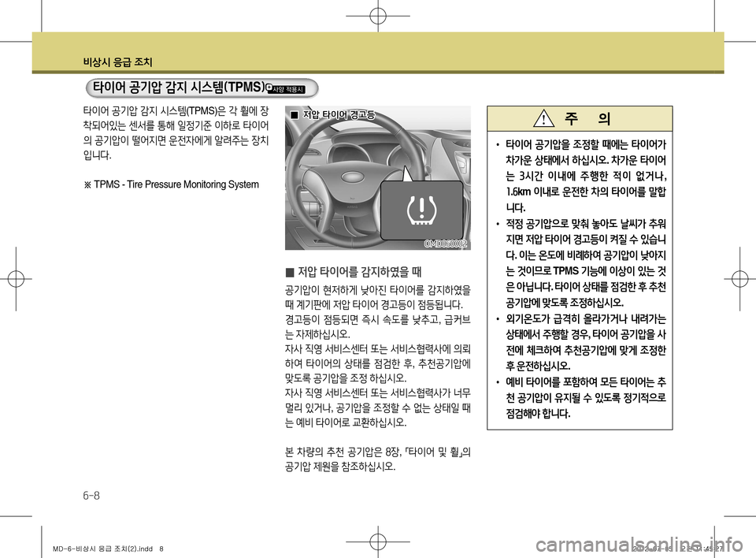This screenshot has height=558, width=756.
Task: Click the paragraph starting '공기압이 현저하게 낮아진'
Action: [377, 297]
